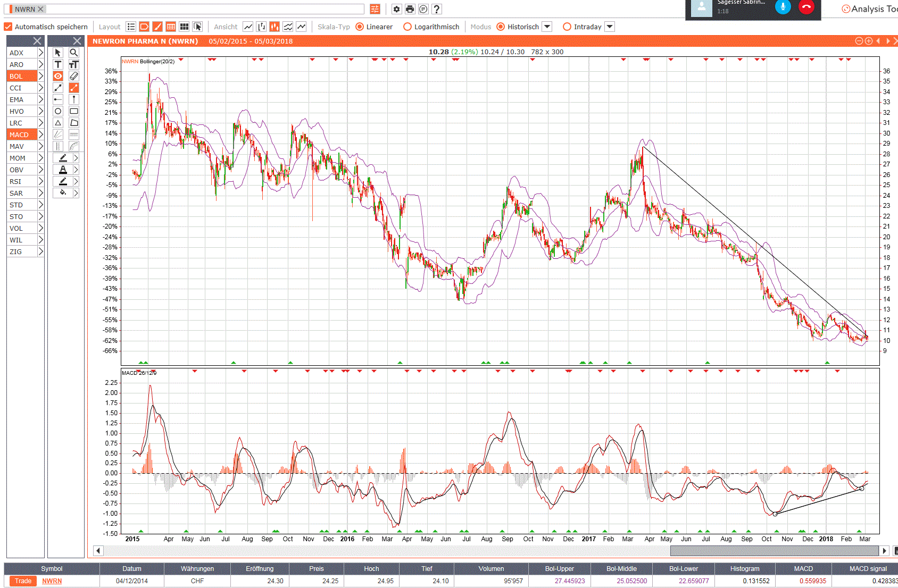Select the horizontal ray line tool
The height and width of the screenshot is (588, 898).
[x=58, y=99]
